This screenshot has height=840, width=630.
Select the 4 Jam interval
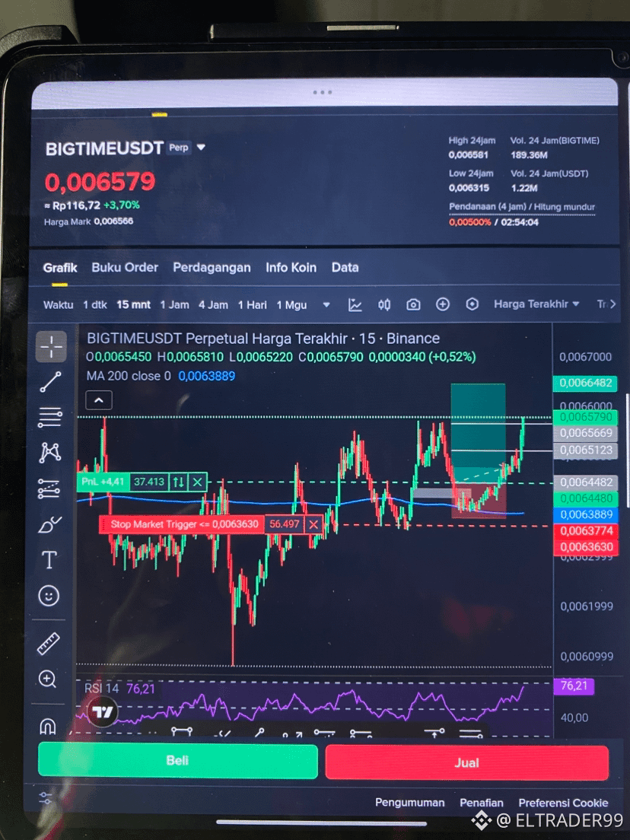tap(213, 305)
